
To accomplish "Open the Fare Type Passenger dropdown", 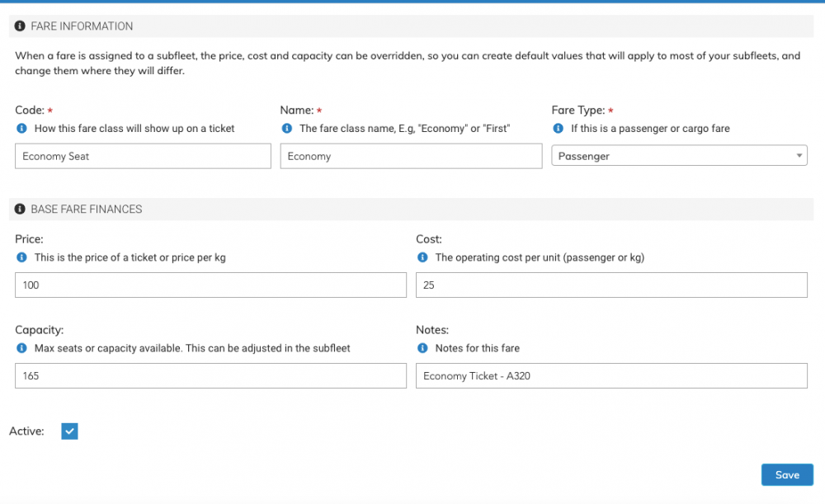I will [678, 156].
